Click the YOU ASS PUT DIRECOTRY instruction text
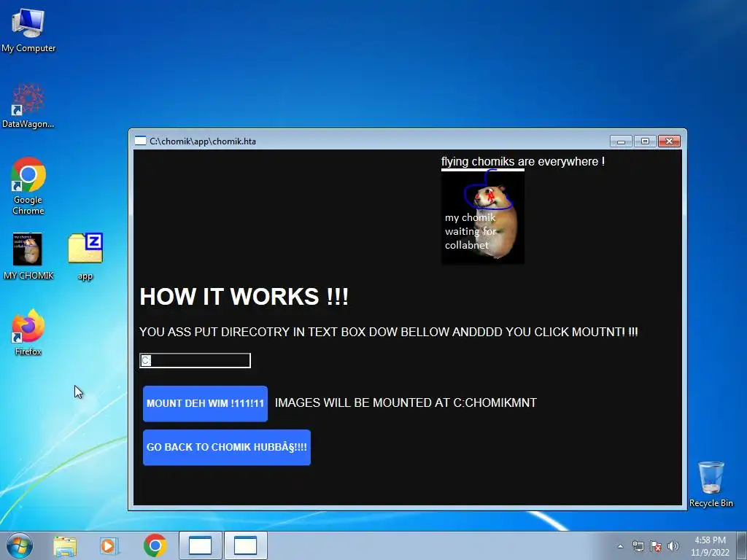747x560 pixels. pyautogui.click(x=388, y=332)
